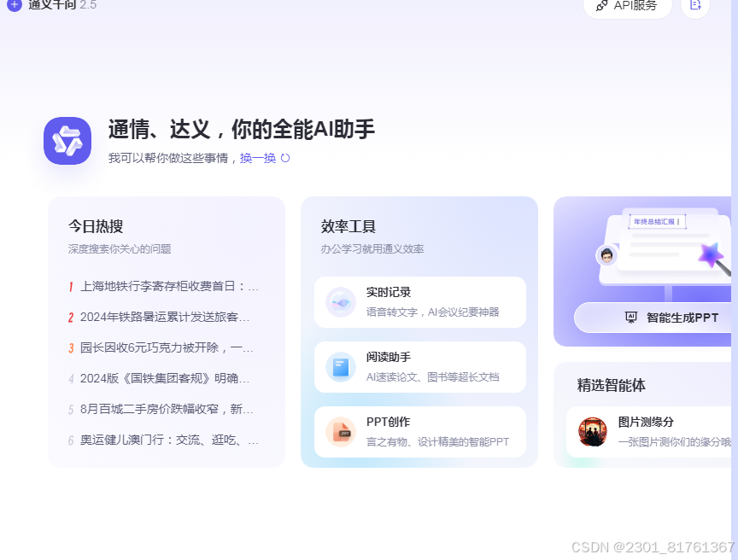Click the 智能生成PPT button
The width and height of the screenshot is (738, 560).
[x=653, y=318]
